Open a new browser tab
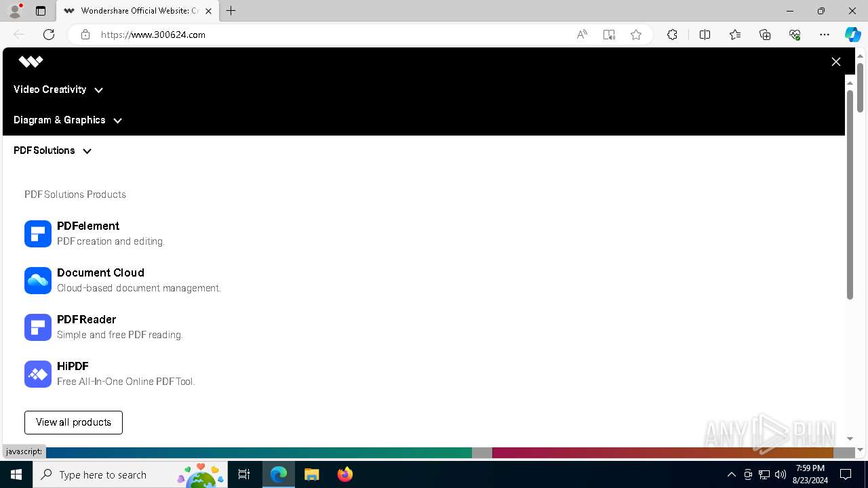This screenshot has height=488, width=868. (x=231, y=11)
